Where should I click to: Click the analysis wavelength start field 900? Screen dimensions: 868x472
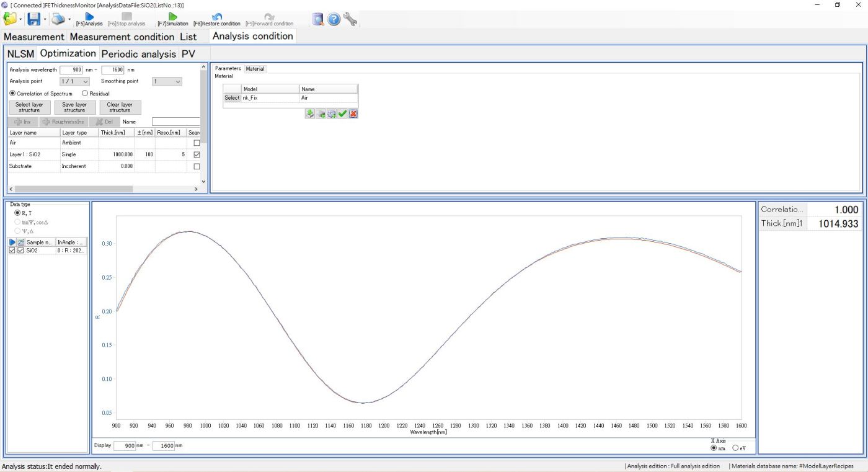(x=71, y=69)
